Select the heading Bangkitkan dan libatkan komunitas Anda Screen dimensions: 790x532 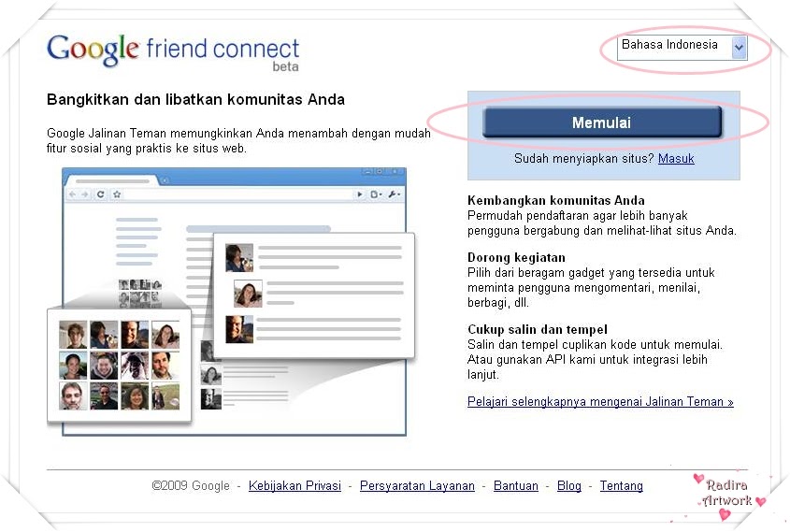tap(195, 99)
